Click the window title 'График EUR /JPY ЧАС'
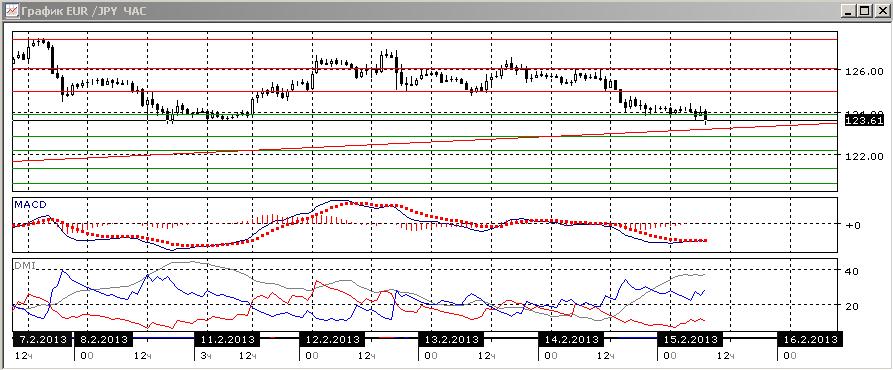The height and width of the screenshot is (370, 893). [x=84, y=11]
